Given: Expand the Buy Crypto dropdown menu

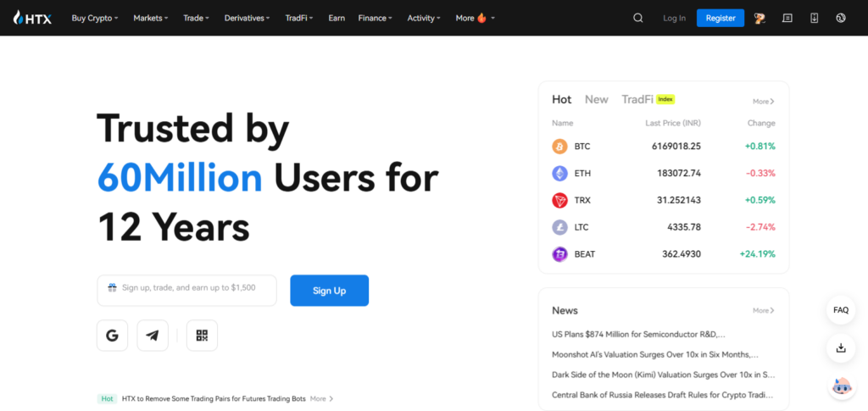Looking at the screenshot, I should click(95, 19).
